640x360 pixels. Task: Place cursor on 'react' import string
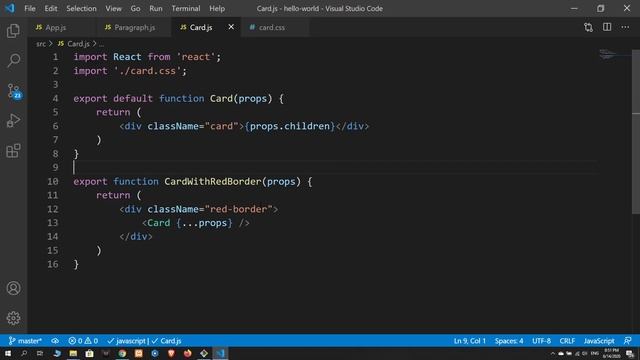coord(196,57)
